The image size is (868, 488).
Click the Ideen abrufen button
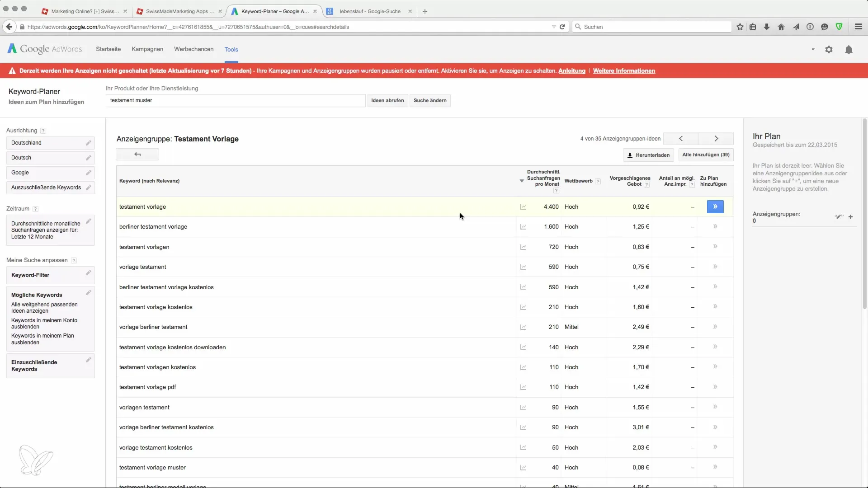pyautogui.click(x=387, y=100)
